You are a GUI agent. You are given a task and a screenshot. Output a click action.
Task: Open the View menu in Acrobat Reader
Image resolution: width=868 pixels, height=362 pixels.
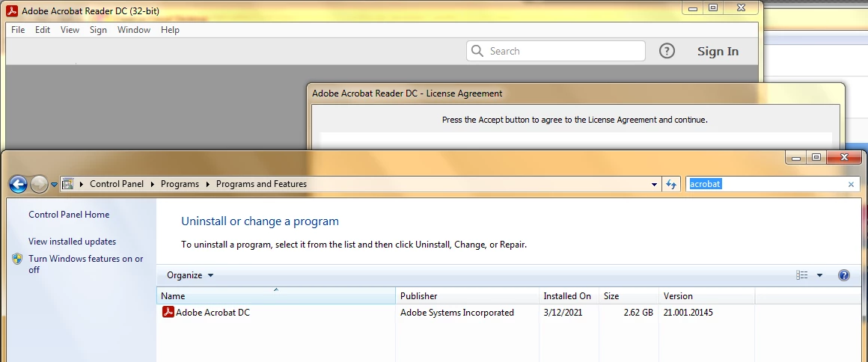[70, 30]
